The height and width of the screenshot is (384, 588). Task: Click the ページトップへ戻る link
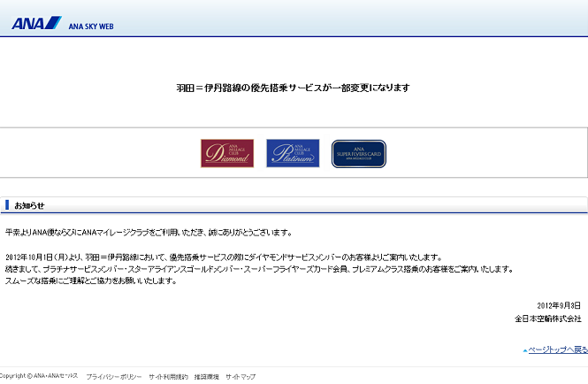click(558, 349)
